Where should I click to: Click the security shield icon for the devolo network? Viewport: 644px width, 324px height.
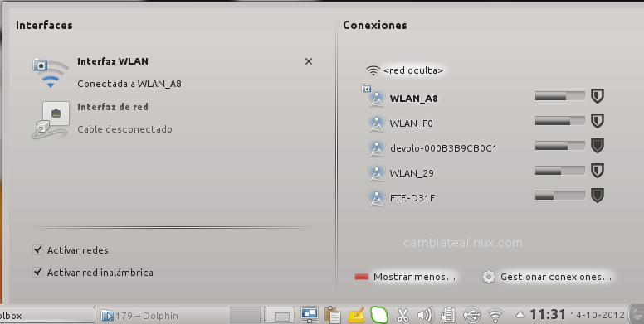coord(598,146)
